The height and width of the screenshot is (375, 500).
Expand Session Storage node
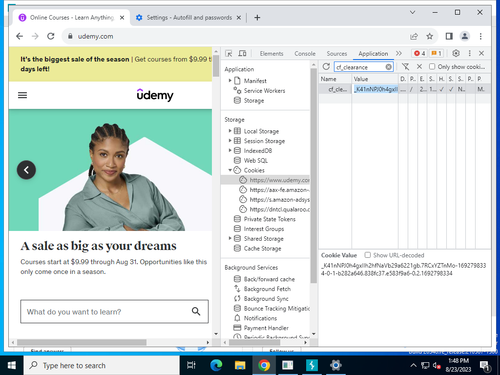(x=230, y=141)
